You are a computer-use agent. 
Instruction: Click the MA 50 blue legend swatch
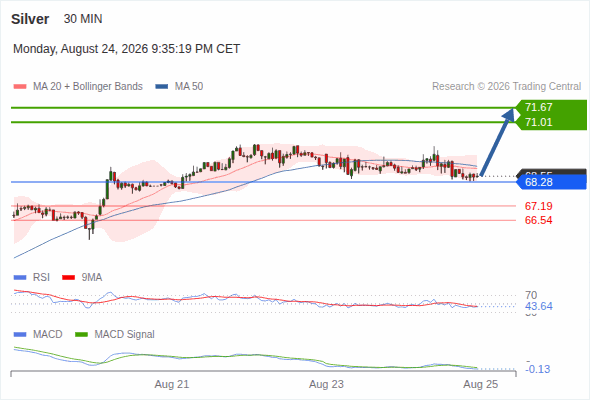(162, 87)
